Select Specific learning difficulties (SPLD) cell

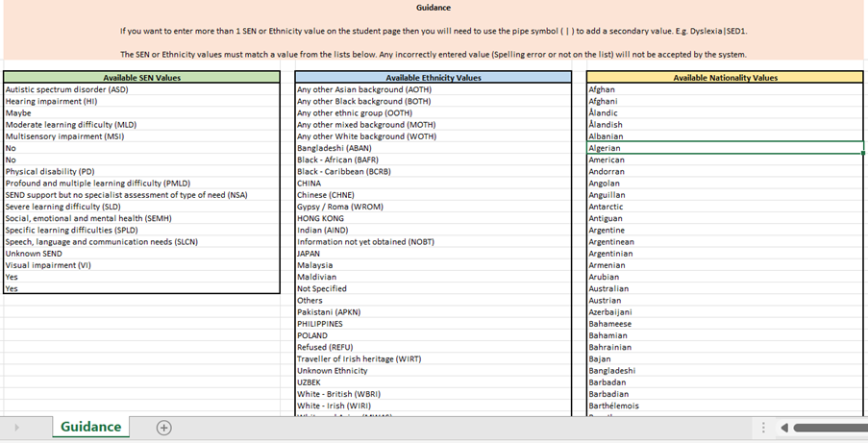[141, 230]
